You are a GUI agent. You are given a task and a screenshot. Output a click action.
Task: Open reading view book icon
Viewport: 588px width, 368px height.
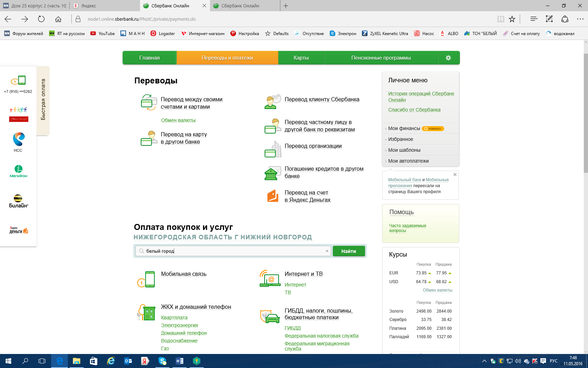501,19
